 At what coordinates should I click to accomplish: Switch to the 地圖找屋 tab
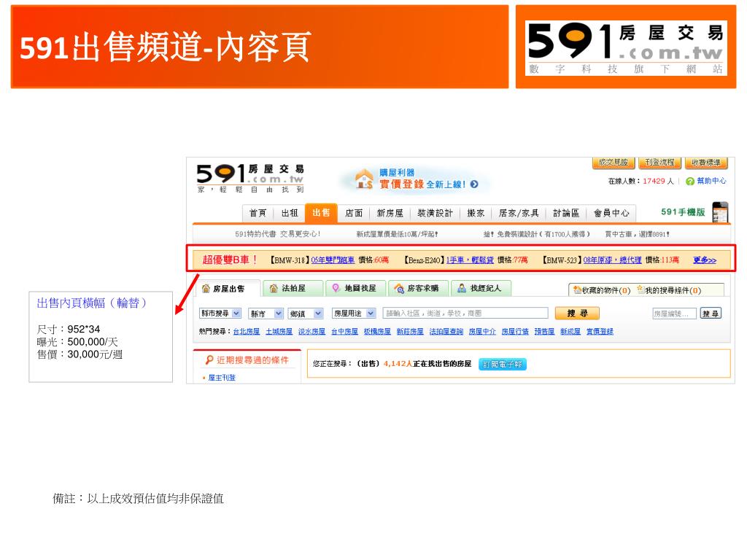pyautogui.click(x=356, y=288)
